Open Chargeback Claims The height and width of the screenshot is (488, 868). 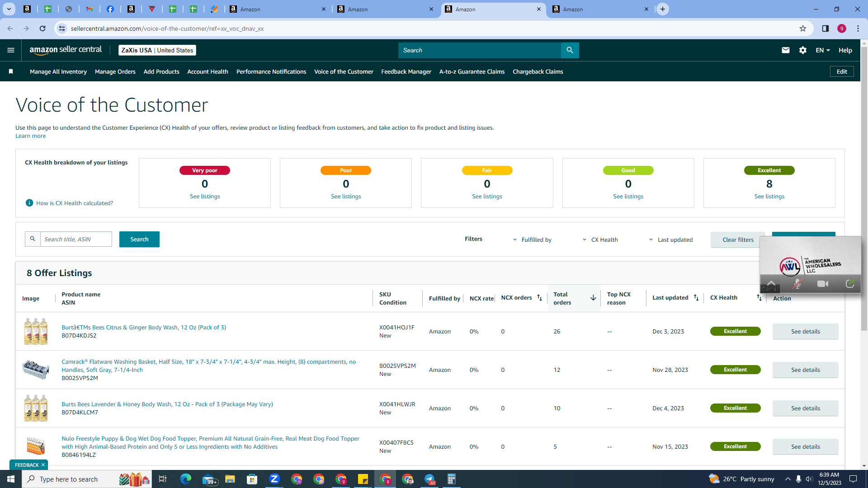pos(538,71)
